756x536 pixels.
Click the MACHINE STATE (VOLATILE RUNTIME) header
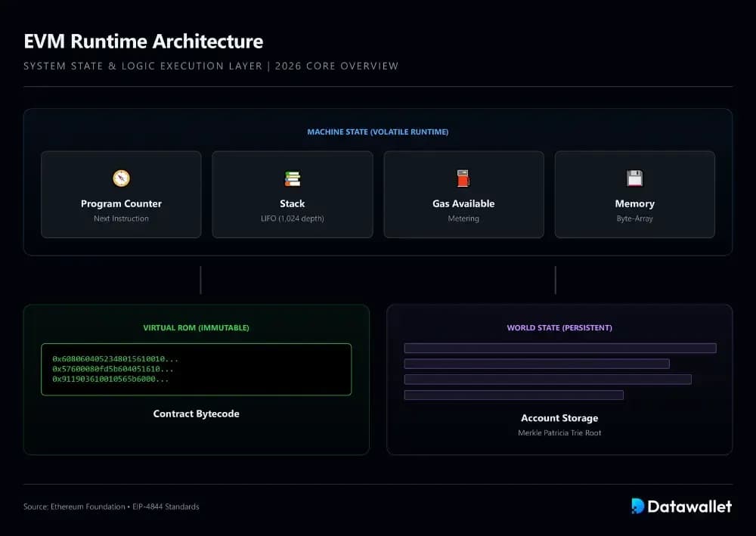point(378,132)
